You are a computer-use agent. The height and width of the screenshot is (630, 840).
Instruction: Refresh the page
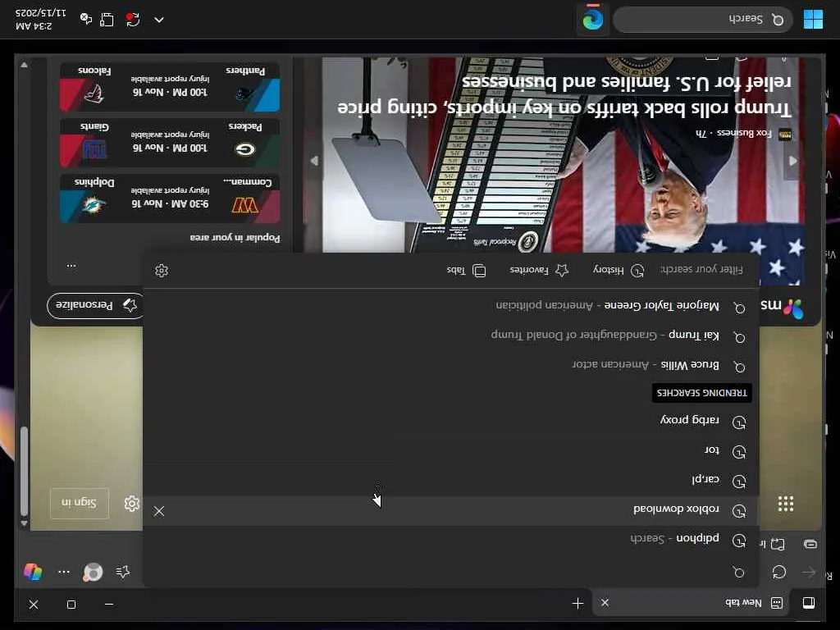click(x=779, y=572)
